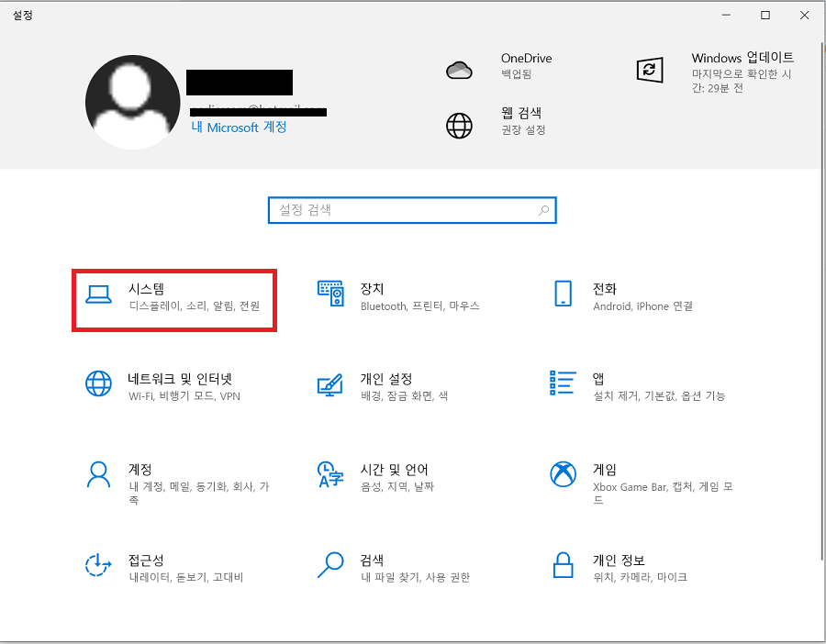Click '위치, 카메라, 마이크' description
This screenshot has height=644, width=826.
tap(640, 577)
